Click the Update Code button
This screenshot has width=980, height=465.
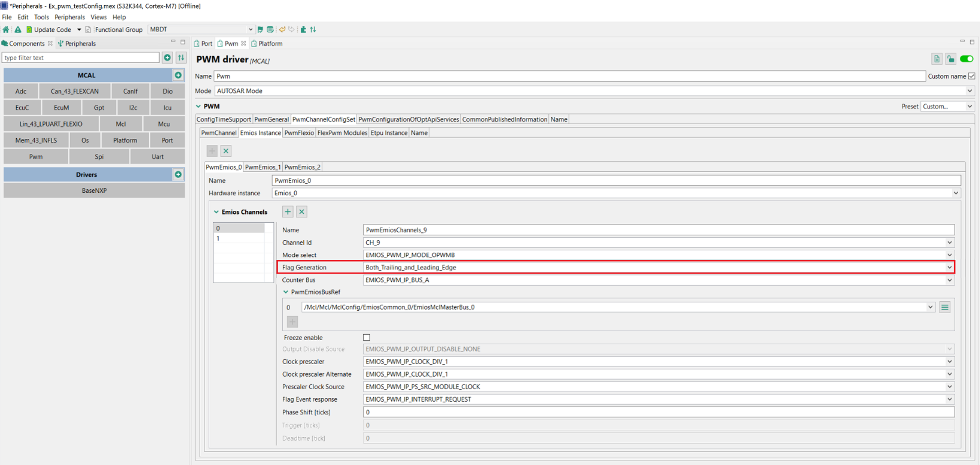(x=48, y=29)
